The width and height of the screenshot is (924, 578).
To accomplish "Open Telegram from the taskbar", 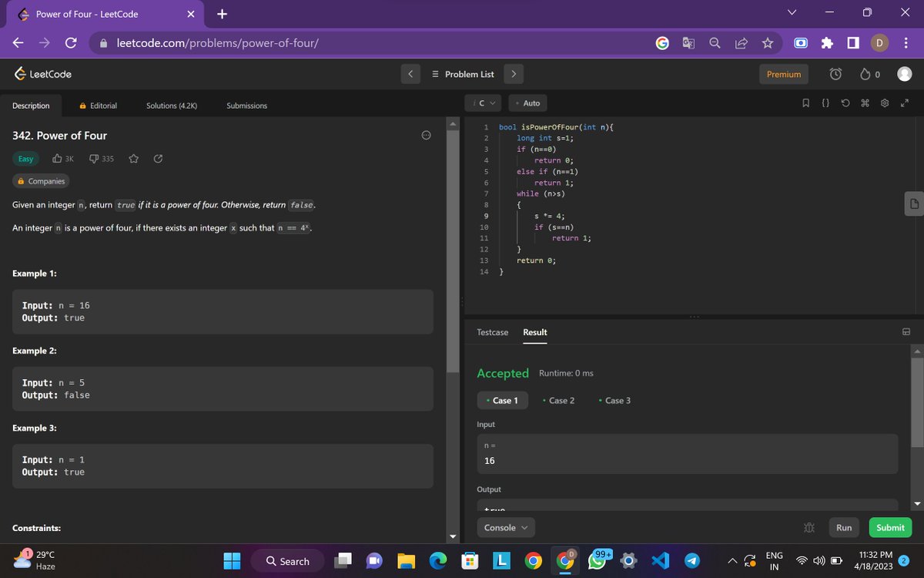I will [692, 562].
